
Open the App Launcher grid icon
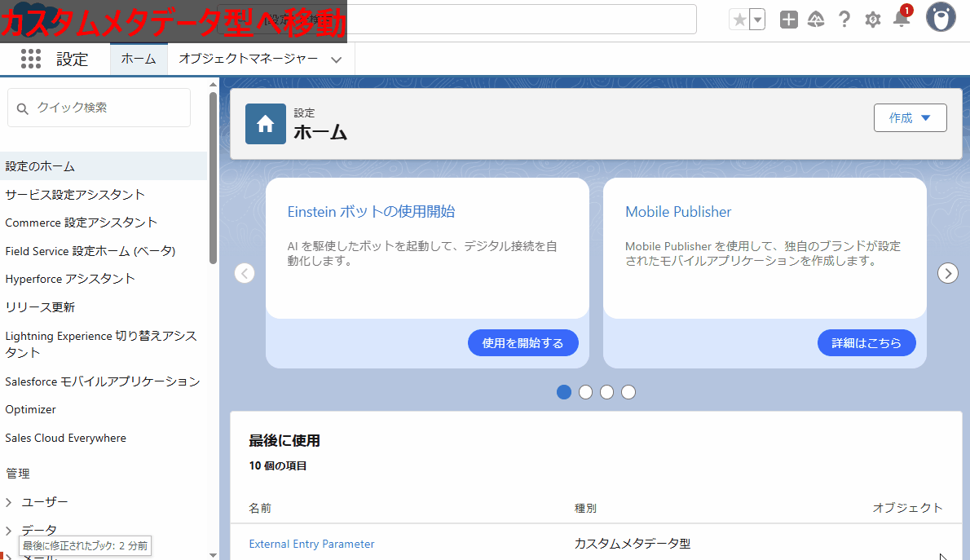click(31, 59)
